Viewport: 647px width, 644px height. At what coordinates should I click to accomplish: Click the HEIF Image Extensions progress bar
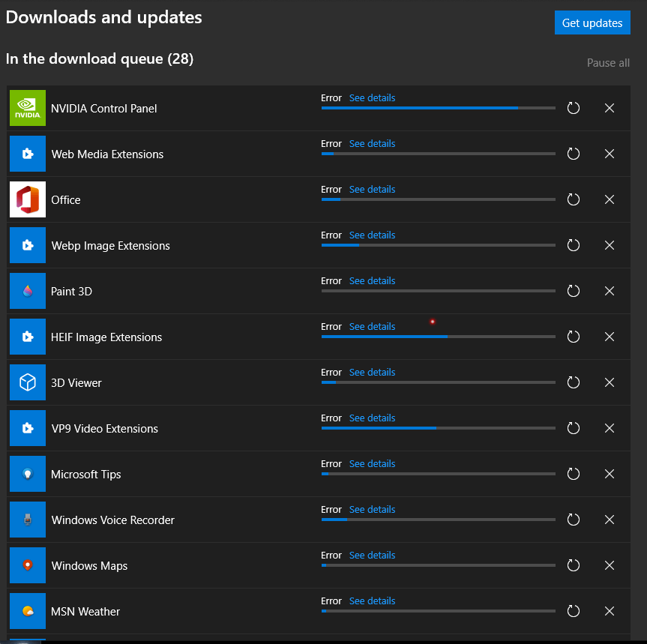pos(439,337)
